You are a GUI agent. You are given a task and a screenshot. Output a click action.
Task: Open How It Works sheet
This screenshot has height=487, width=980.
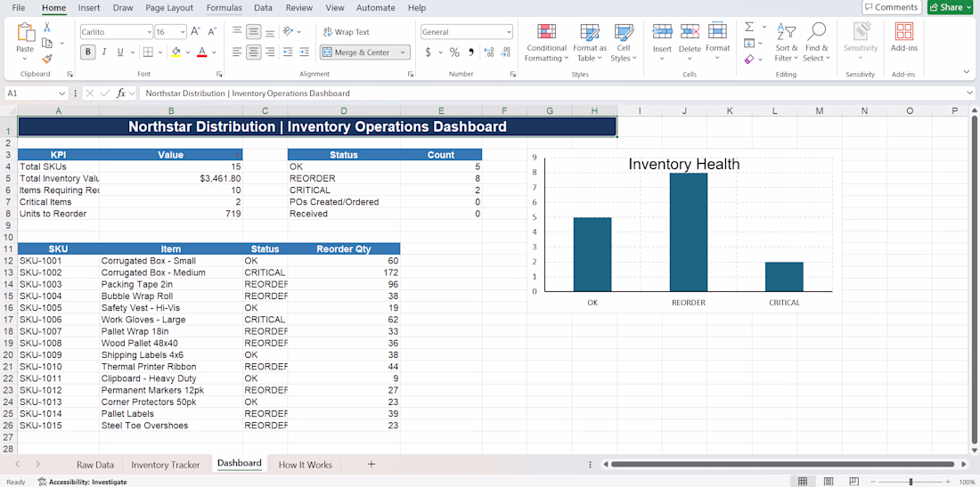point(305,465)
